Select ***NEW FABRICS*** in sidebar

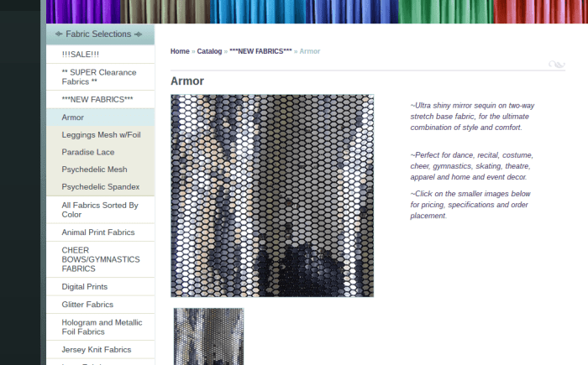(97, 99)
